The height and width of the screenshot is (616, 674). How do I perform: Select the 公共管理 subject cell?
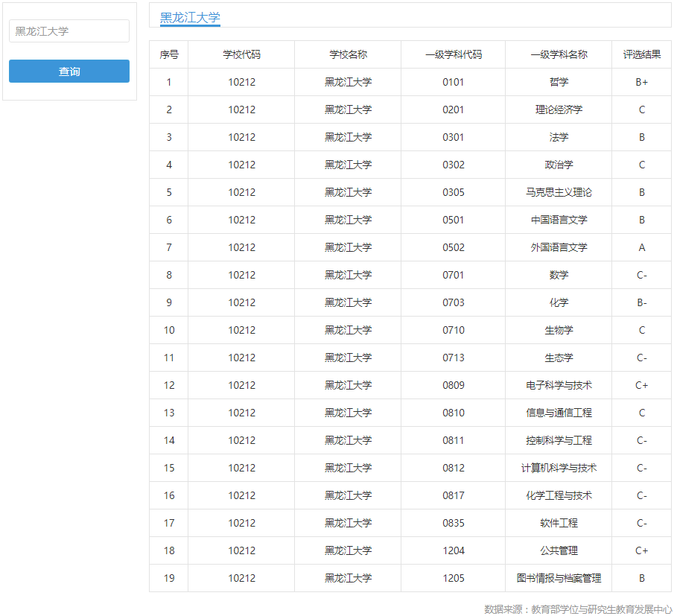559,550
